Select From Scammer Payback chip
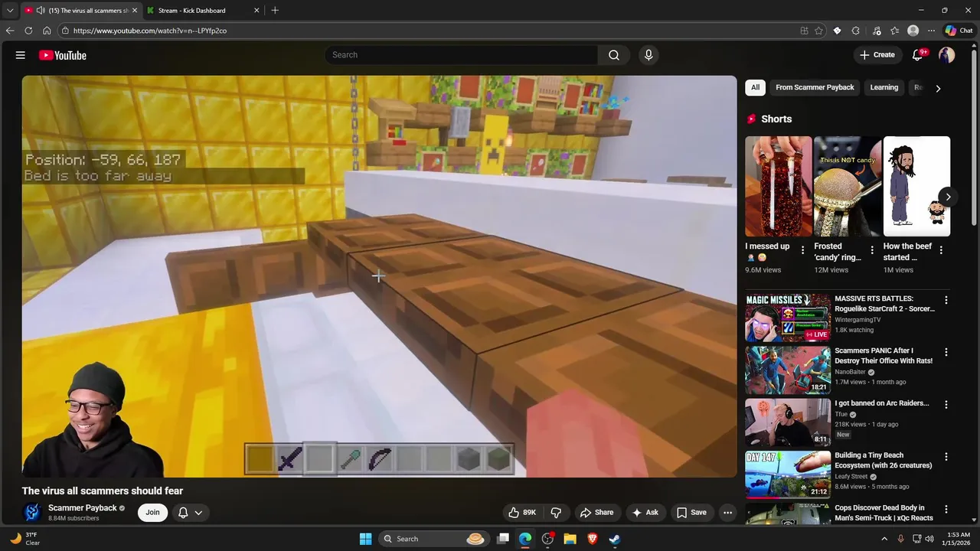Viewport: 980px width, 551px height. pyautogui.click(x=815, y=87)
